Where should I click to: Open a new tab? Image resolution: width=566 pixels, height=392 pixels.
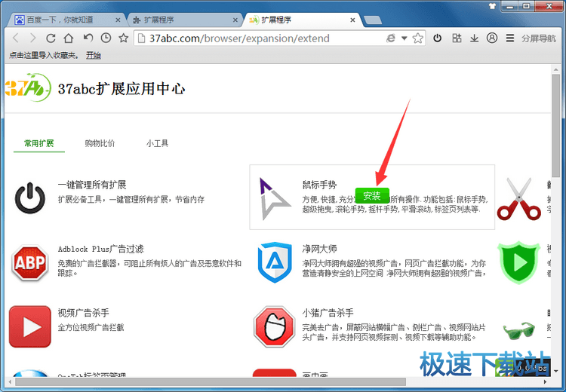point(373,20)
